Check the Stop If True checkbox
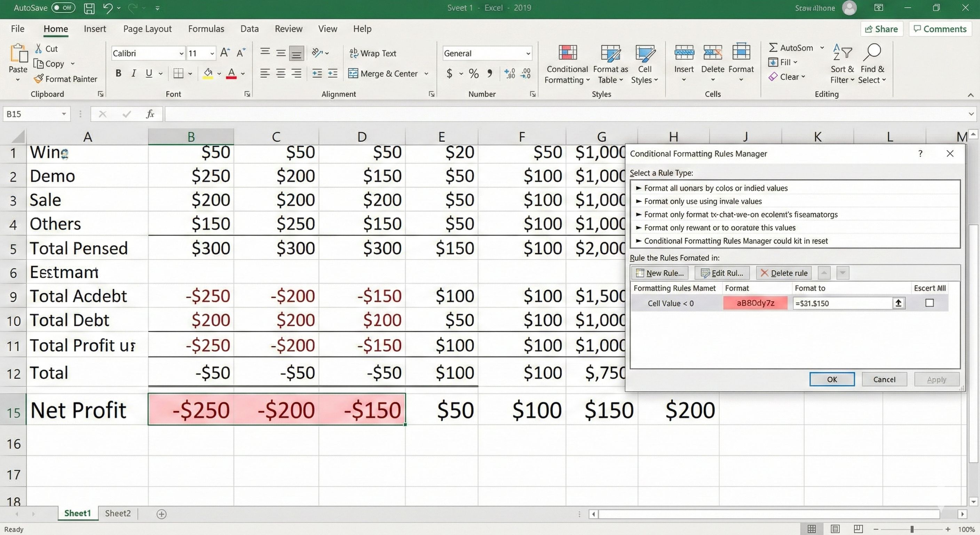This screenshot has height=535, width=980. coord(930,303)
